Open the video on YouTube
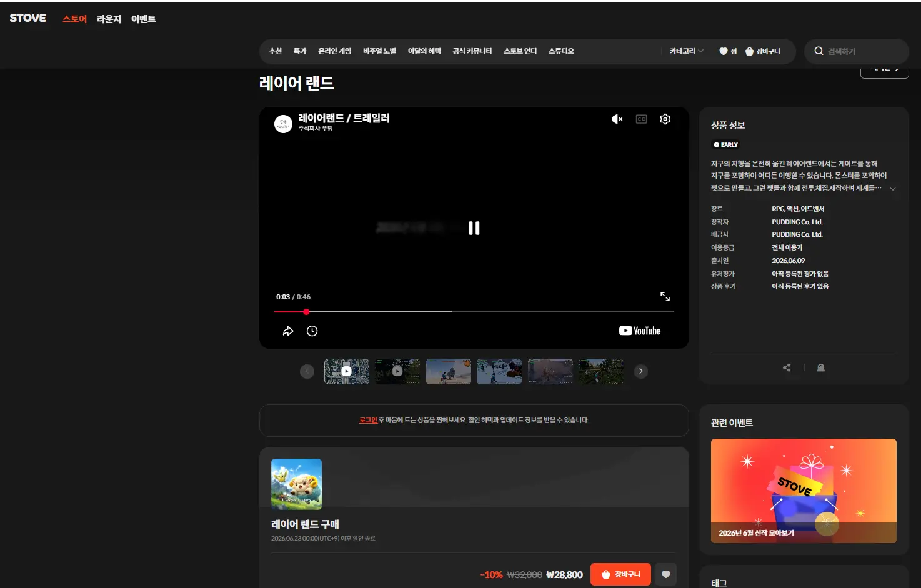 pos(640,331)
